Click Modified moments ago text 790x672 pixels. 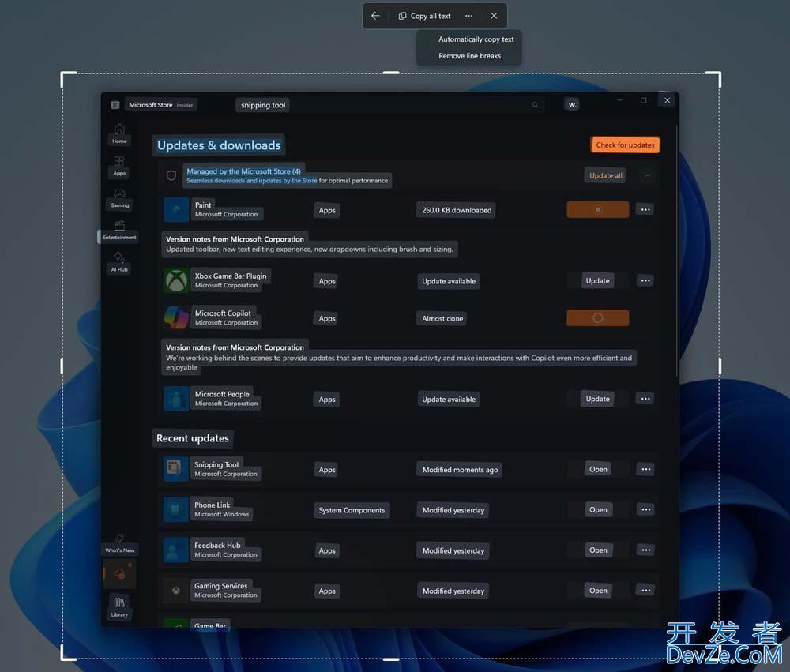click(x=460, y=470)
